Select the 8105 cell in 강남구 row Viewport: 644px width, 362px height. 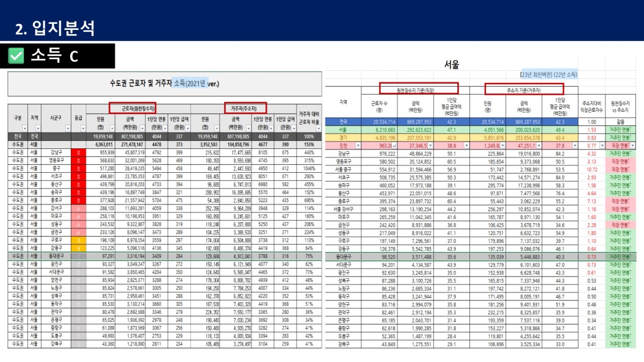tap(263, 153)
